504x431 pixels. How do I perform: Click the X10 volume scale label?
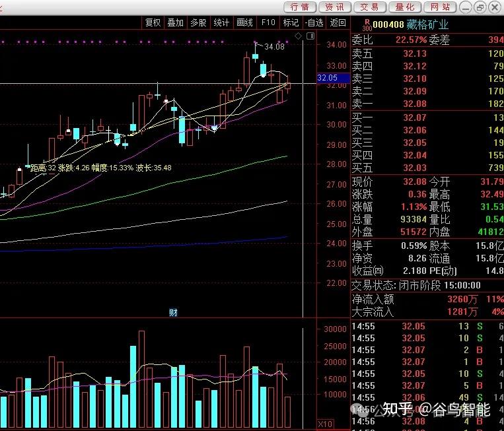coord(325,424)
